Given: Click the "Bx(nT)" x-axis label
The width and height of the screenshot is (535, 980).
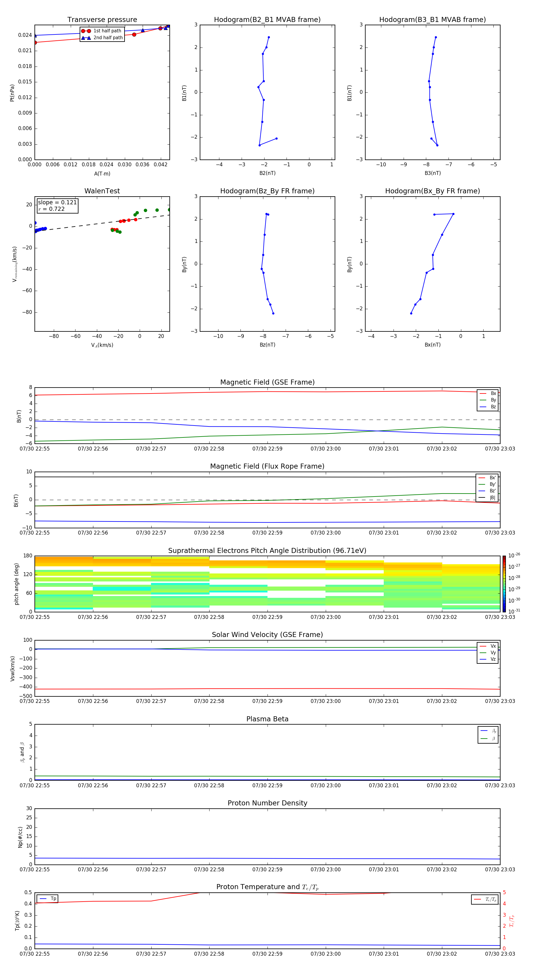Looking at the screenshot, I should (x=432, y=345).
